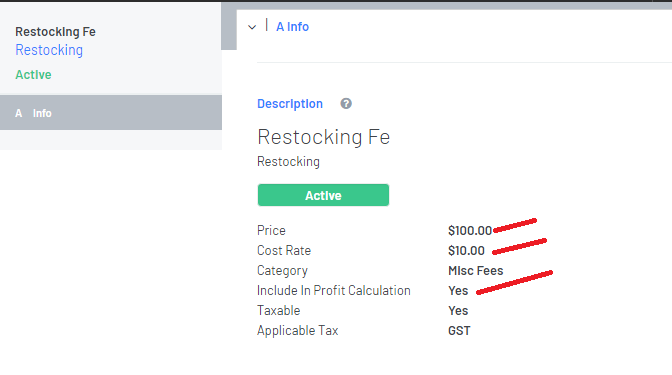This screenshot has height=375, width=672.
Task: Click the $100.00 Price value
Action: 470,231
